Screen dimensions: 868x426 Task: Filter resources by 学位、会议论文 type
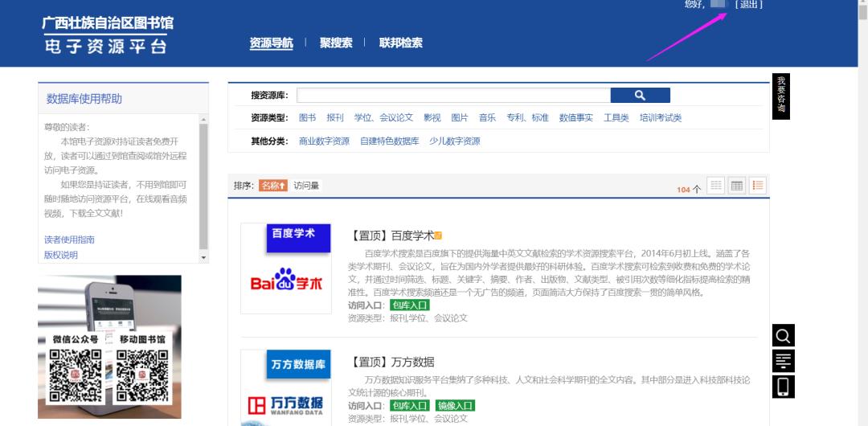383,118
